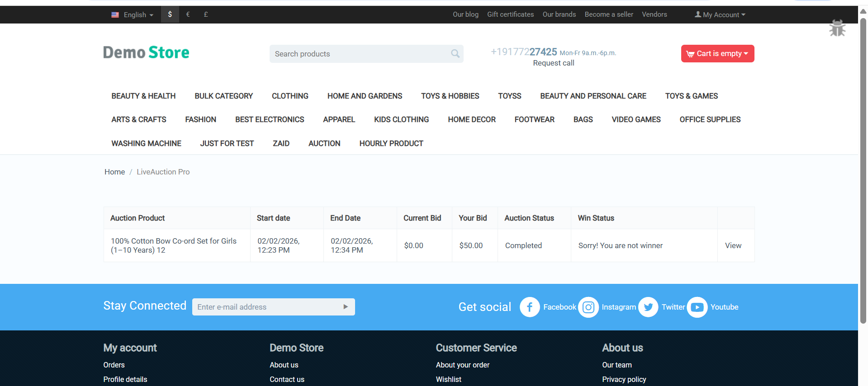Click the Demo Store logo
Viewport: 868px width, 386px height.
(146, 52)
